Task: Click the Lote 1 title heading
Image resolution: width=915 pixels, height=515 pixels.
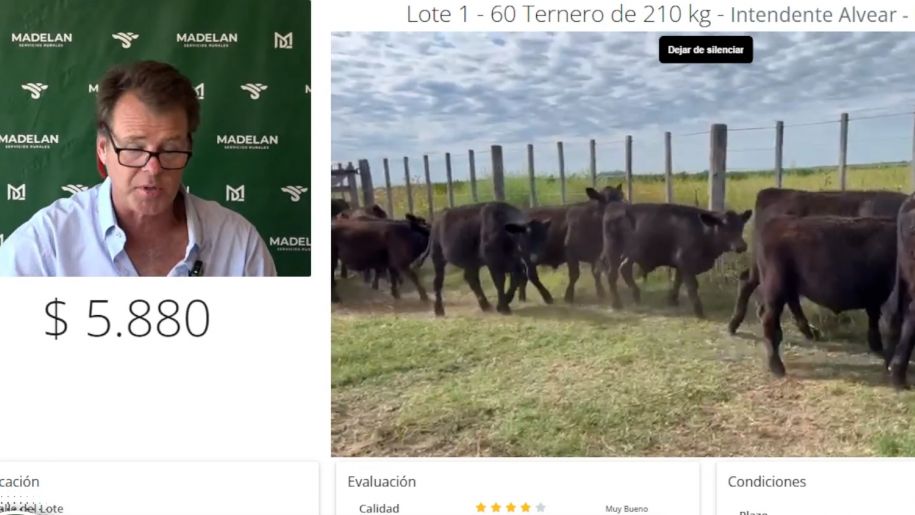Action: pyautogui.click(x=656, y=15)
